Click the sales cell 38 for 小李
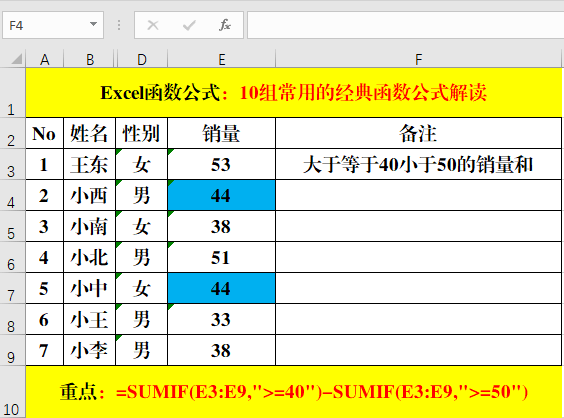The height and width of the screenshot is (418, 564). (x=222, y=350)
